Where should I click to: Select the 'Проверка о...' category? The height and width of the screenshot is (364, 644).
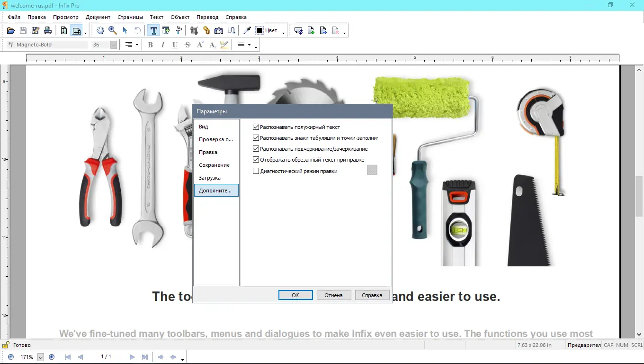[216, 139]
